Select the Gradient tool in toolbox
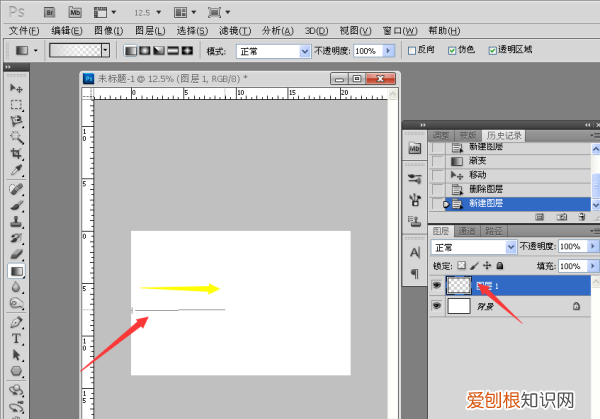This screenshot has width=600, height=419. tap(16, 271)
